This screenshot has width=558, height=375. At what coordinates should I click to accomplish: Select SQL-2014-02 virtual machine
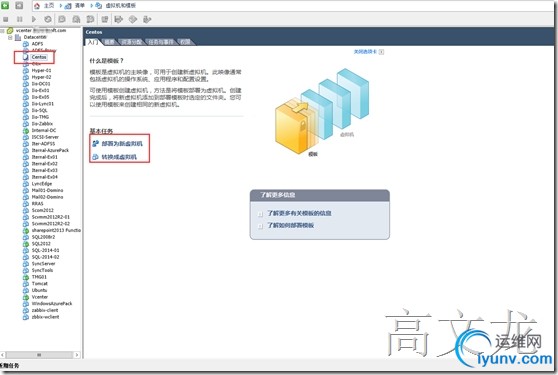(x=46, y=257)
